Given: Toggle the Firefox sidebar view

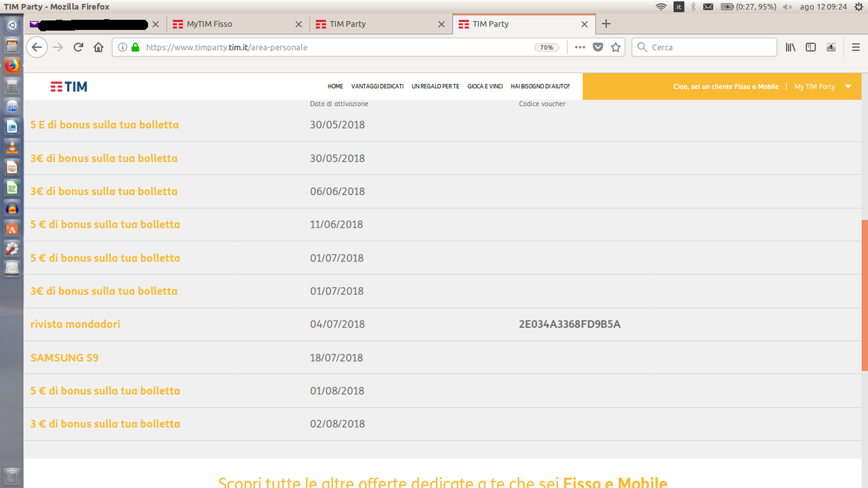Looking at the screenshot, I should pos(810,47).
